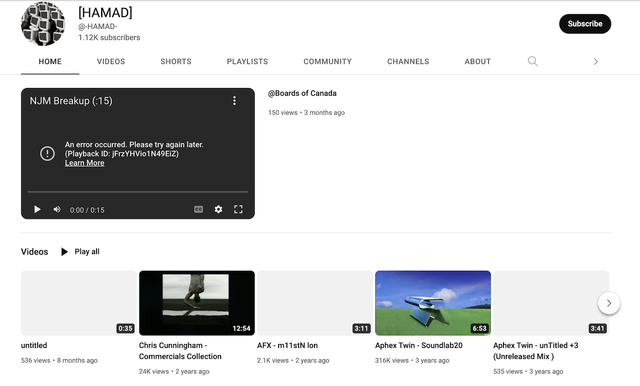640x386 pixels.
Task: Click the @-HAMAD- channel handle
Action: (x=98, y=27)
